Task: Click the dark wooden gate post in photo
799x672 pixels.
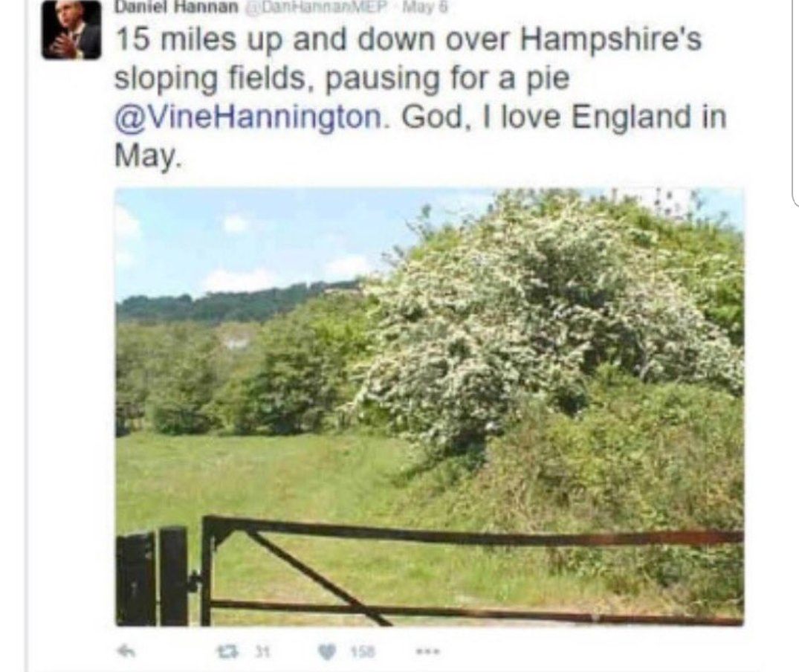Action: [x=172, y=576]
